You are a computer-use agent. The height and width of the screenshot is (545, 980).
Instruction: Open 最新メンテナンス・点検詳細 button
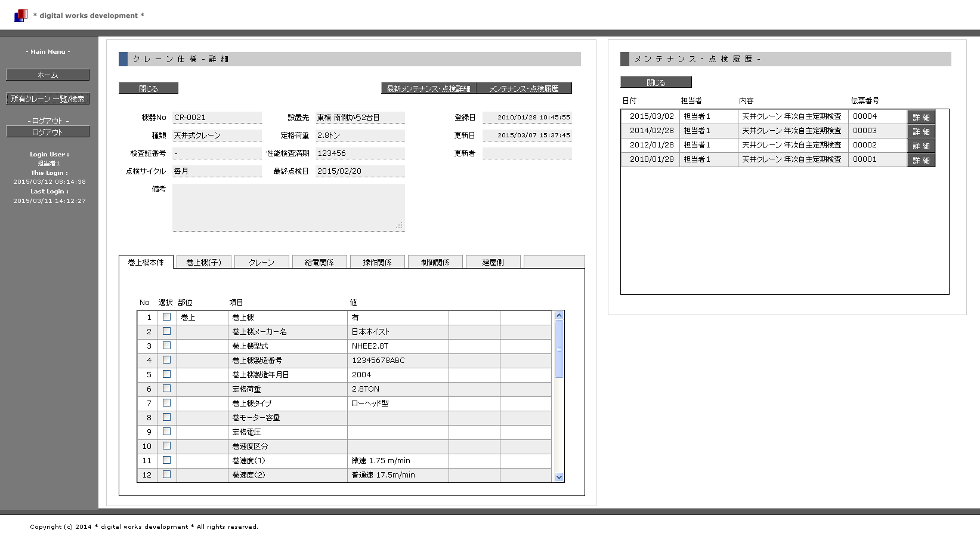[x=428, y=88]
